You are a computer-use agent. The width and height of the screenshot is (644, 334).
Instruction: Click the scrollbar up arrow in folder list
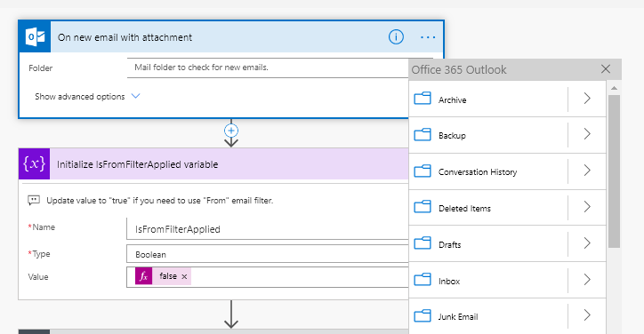click(614, 88)
